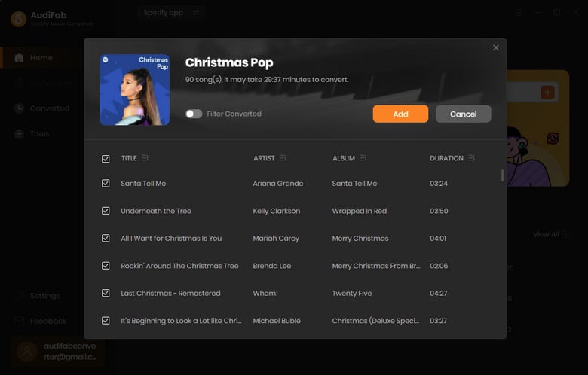Uncheck Underneath the Tree checkbox
The image size is (588, 375).
(106, 211)
